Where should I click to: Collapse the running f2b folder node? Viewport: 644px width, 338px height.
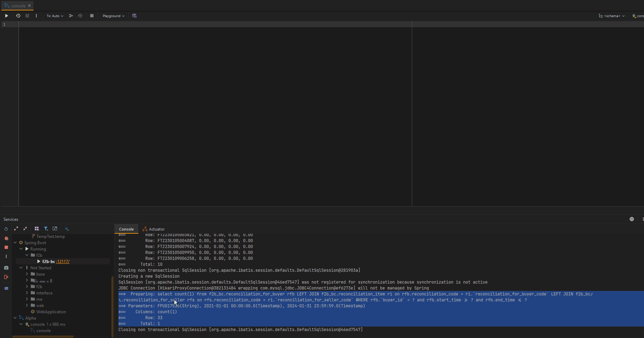click(x=27, y=255)
